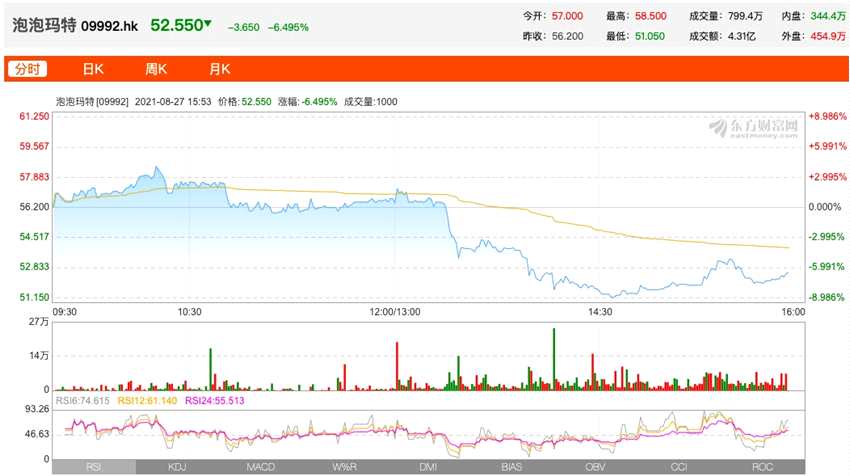Click the green down arrow beside 52.550
Viewport: 850px width, 476px height.
coord(208,23)
